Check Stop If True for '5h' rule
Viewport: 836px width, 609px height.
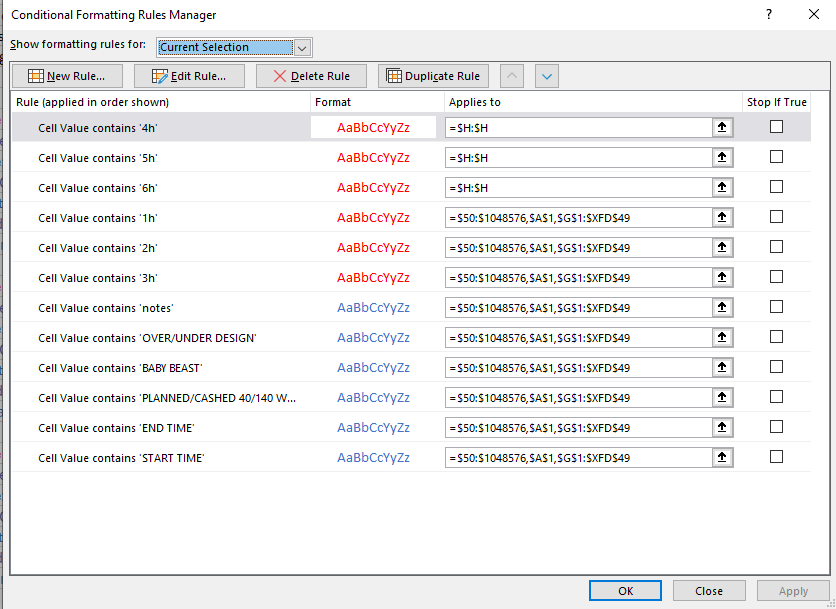[x=776, y=157]
